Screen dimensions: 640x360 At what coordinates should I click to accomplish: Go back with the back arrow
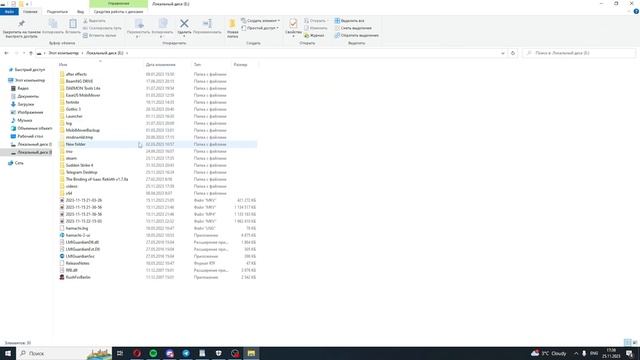point(6,53)
